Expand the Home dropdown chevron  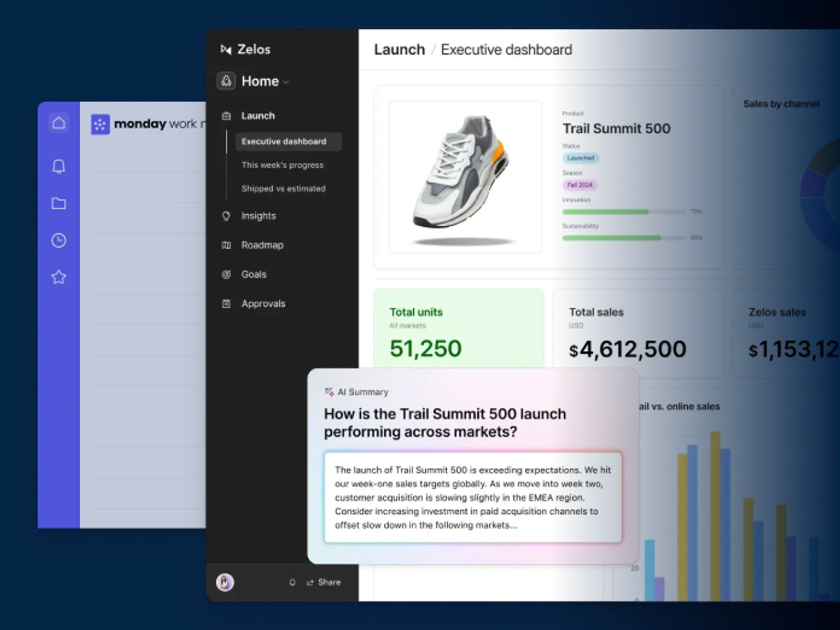coord(286,82)
